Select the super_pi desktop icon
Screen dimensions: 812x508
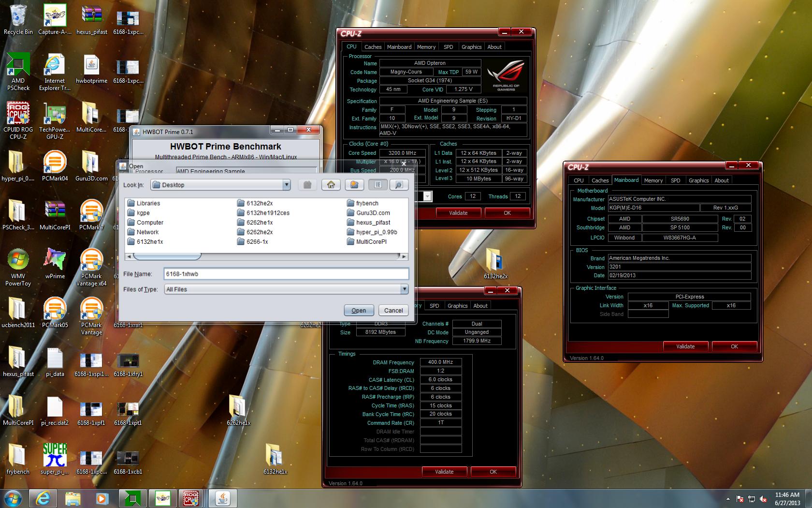coord(55,458)
